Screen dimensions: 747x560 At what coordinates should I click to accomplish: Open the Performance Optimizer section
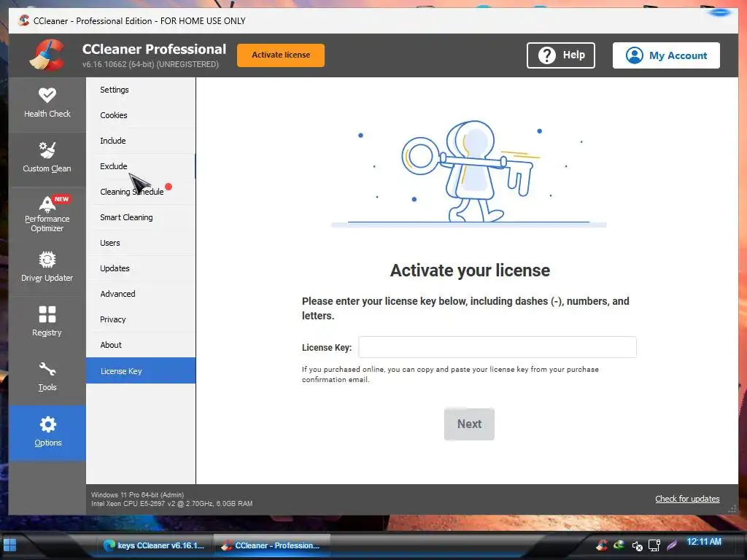pos(47,214)
